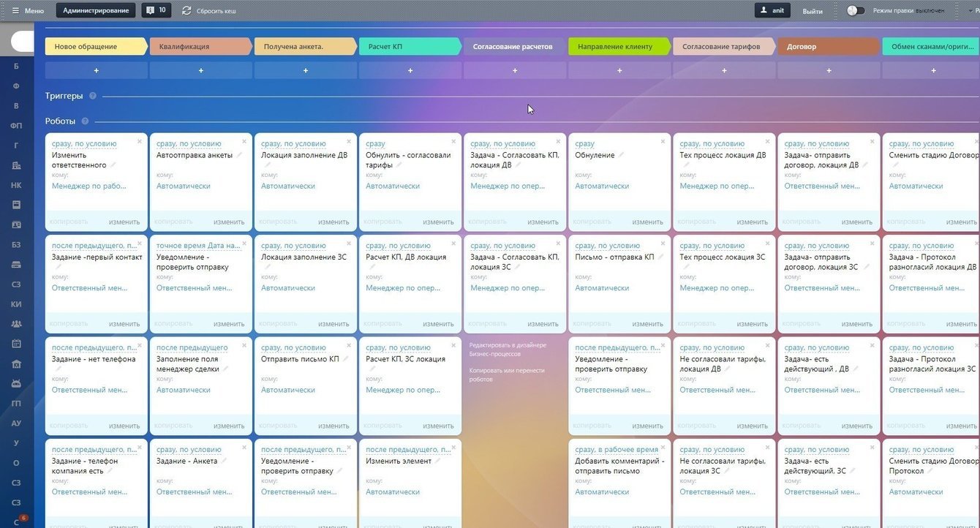Open the calendar icon in left sidebar
The image size is (980, 528).
click(16, 343)
